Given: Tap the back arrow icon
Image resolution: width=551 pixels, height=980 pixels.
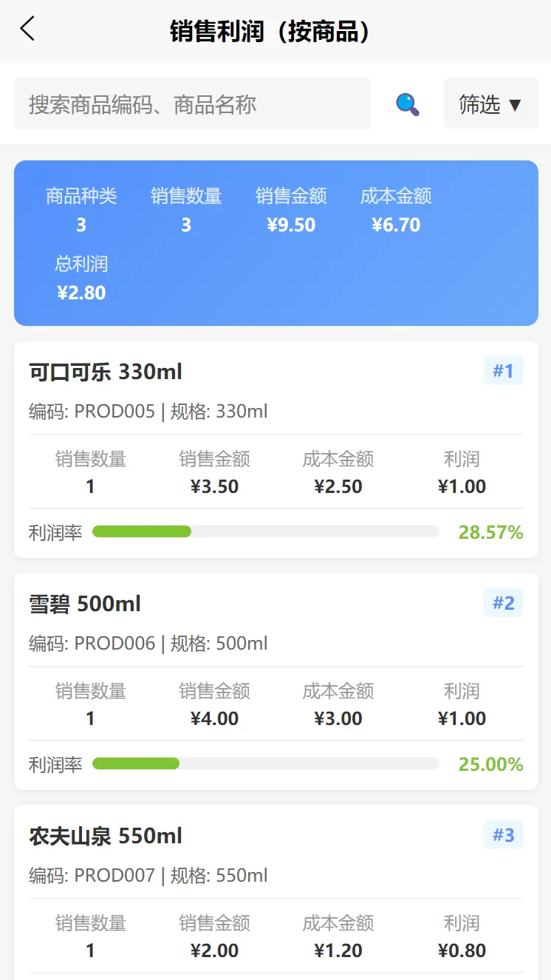Looking at the screenshot, I should pyautogui.click(x=27, y=30).
